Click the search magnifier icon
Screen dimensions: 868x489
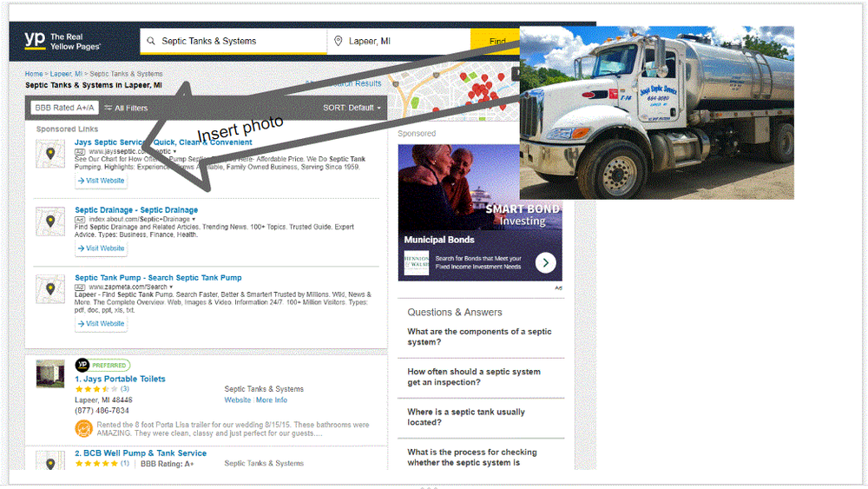(x=150, y=41)
